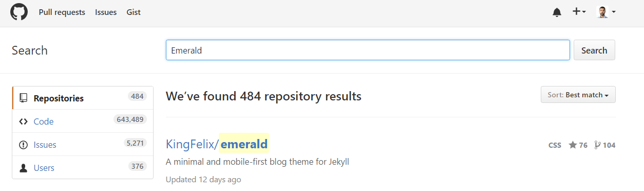Expand the user avatar profile menu
The width and height of the screenshot is (644, 191).
pos(606,12)
